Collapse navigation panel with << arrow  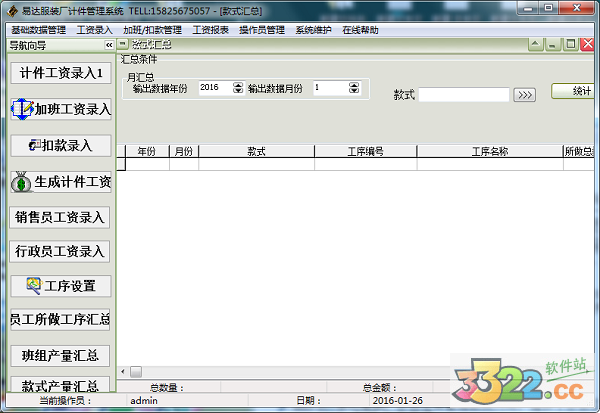click(x=109, y=45)
